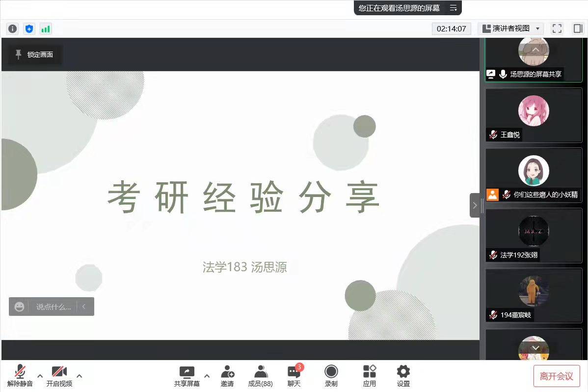The image size is (588, 392).
Task: Turn on video (开启视频)
Action: tap(59, 376)
